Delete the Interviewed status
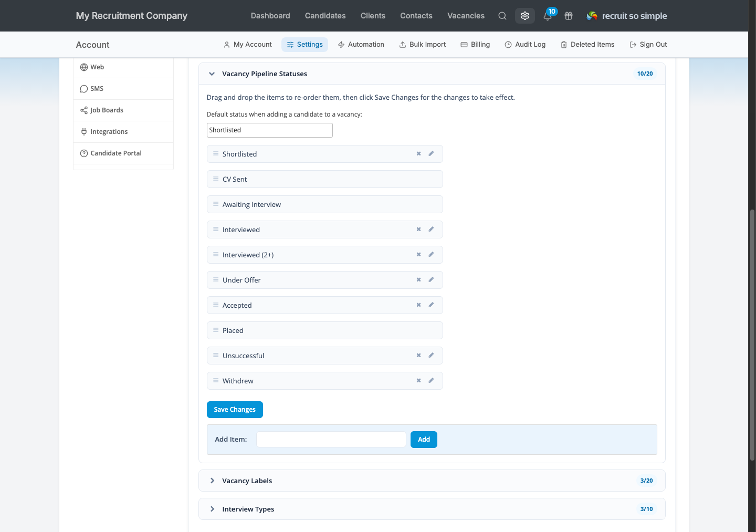Viewport: 756px width, 532px height. tap(419, 230)
